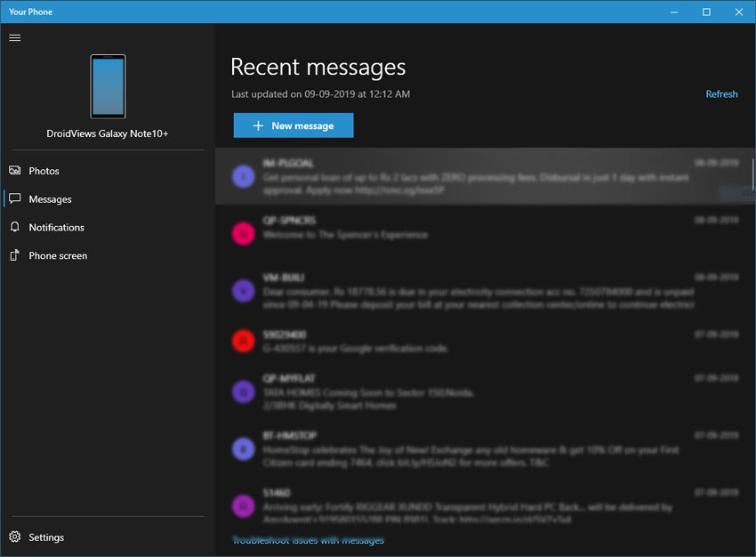Click the Settings gear icon
Viewport: 756px width, 557px height.
click(x=15, y=537)
